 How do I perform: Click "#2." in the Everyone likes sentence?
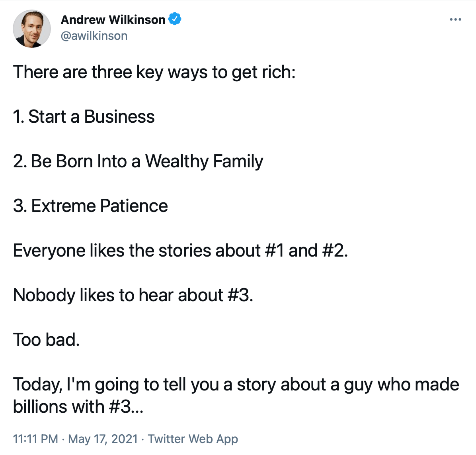coord(335,251)
